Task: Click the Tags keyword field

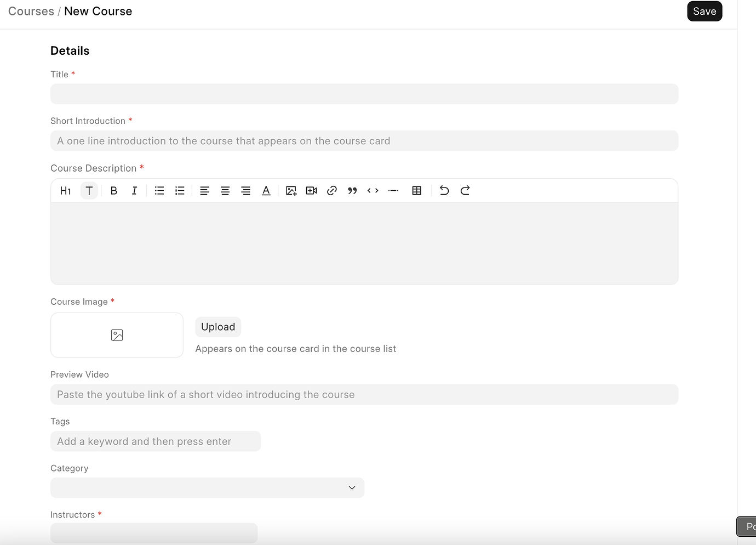Action: pyautogui.click(x=156, y=441)
